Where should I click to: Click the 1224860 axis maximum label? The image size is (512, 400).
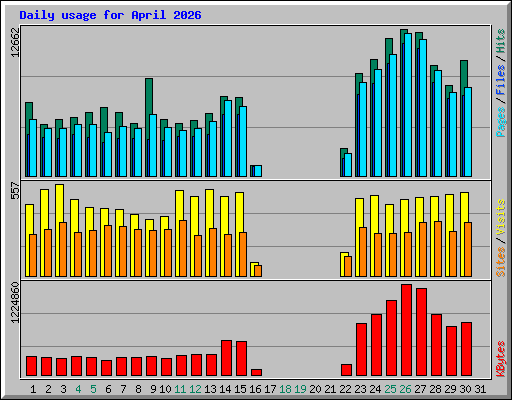pyautogui.click(x=15, y=303)
